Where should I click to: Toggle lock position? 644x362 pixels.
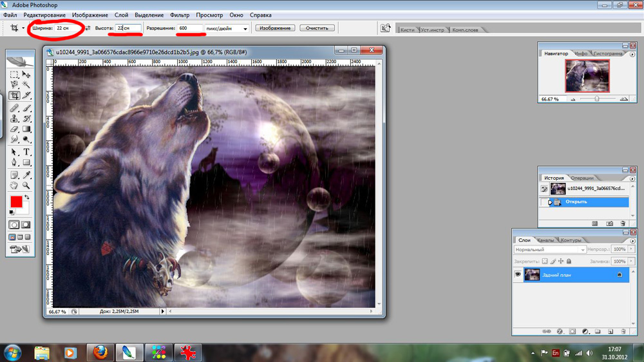[561, 262]
